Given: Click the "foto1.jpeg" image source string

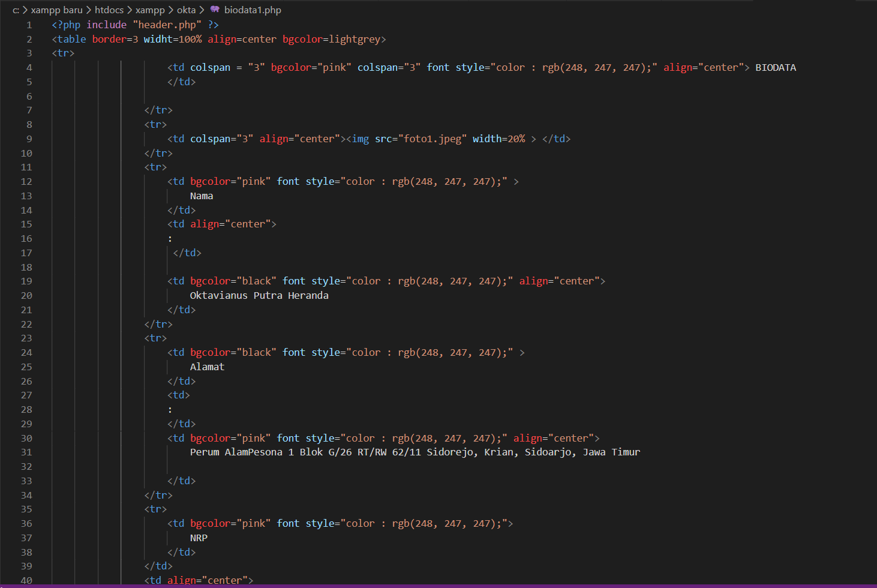Looking at the screenshot, I should coord(433,139).
